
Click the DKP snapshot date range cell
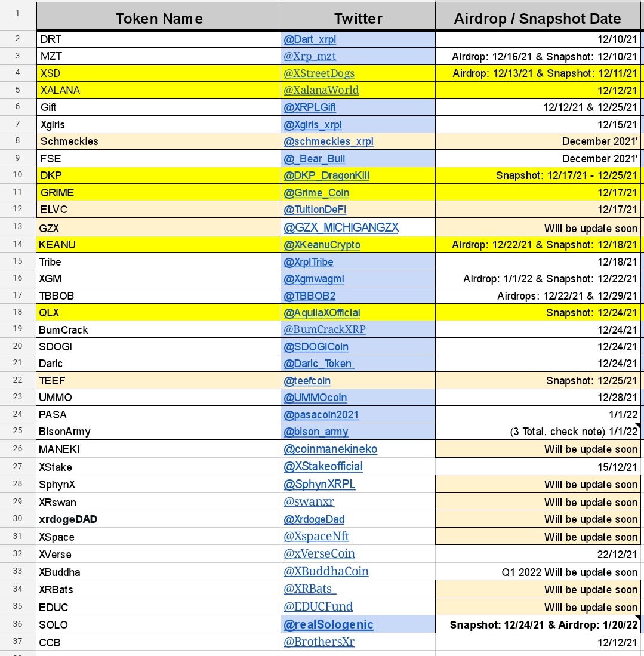click(538, 175)
